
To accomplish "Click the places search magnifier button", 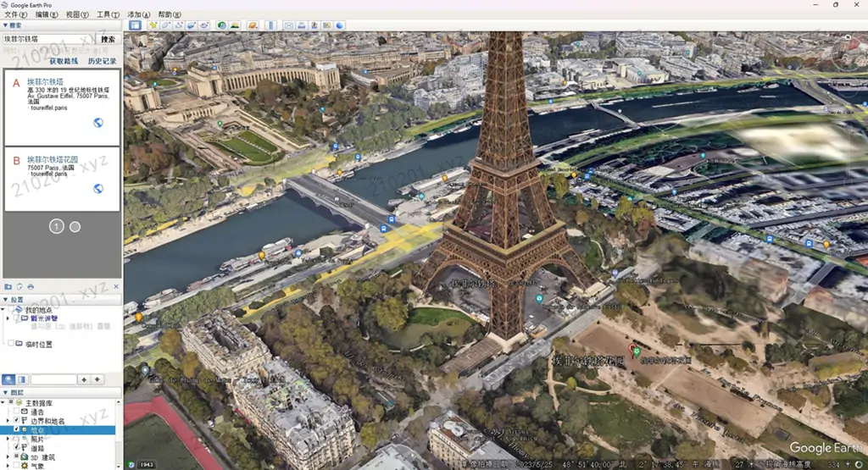I will click(x=8, y=379).
